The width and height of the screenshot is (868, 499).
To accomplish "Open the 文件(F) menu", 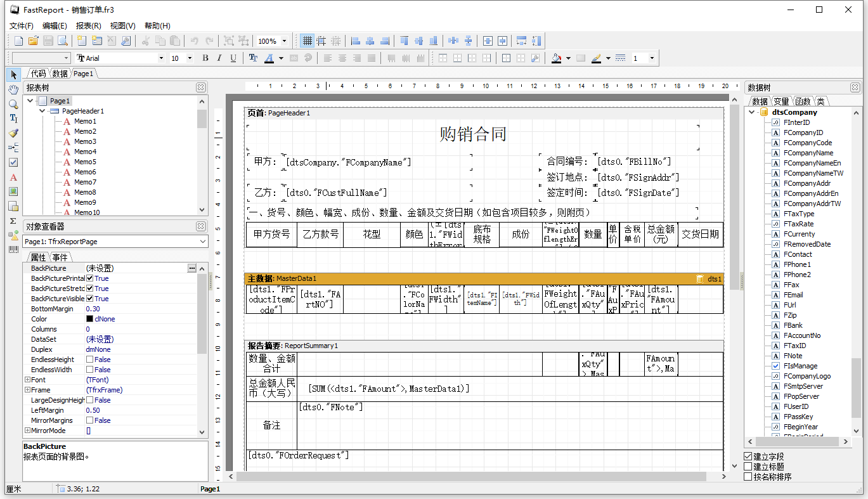I will click(x=22, y=26).
